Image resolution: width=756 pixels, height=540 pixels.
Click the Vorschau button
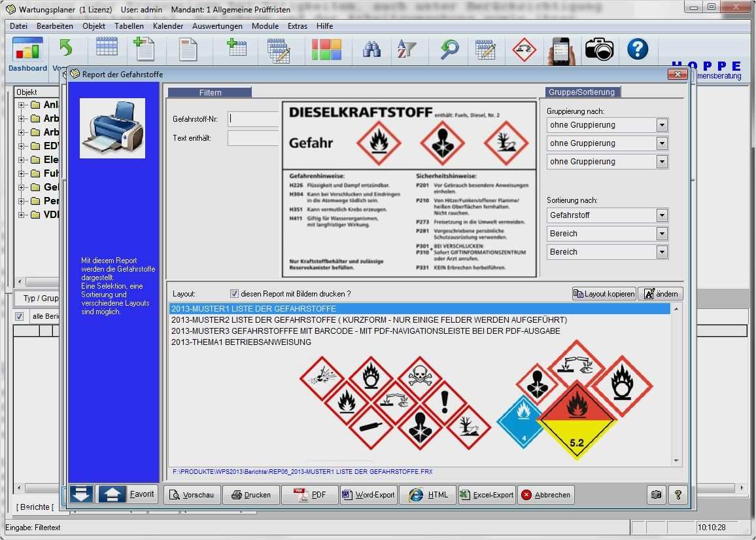pos(192,495)
